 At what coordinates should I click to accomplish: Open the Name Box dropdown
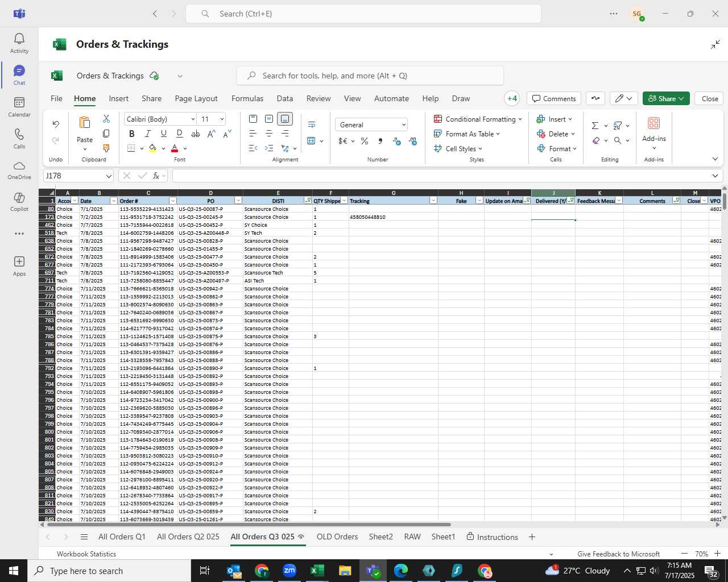(x=108, y=176)
